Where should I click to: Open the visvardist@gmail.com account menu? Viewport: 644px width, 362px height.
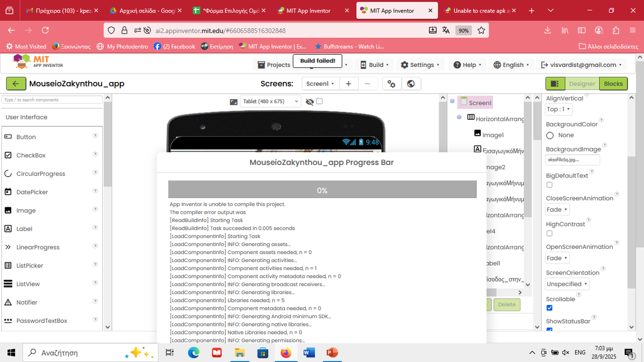[581, 65]
